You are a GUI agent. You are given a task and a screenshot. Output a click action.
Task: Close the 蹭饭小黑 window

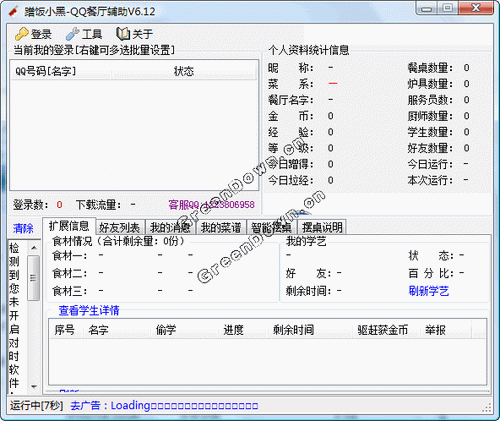476,8
